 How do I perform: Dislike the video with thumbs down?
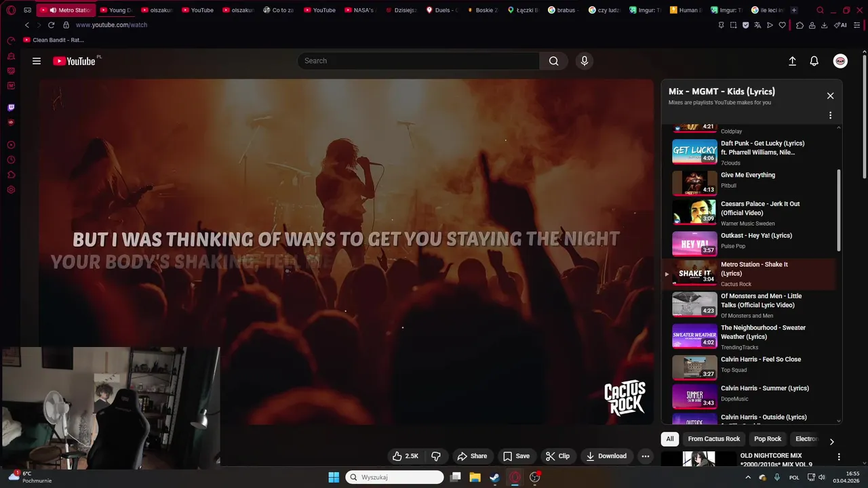pos(436,456)
